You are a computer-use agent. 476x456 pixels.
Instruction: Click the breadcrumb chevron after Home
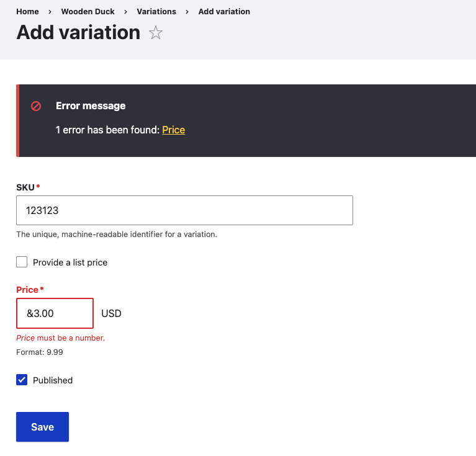tap(50, 12)
